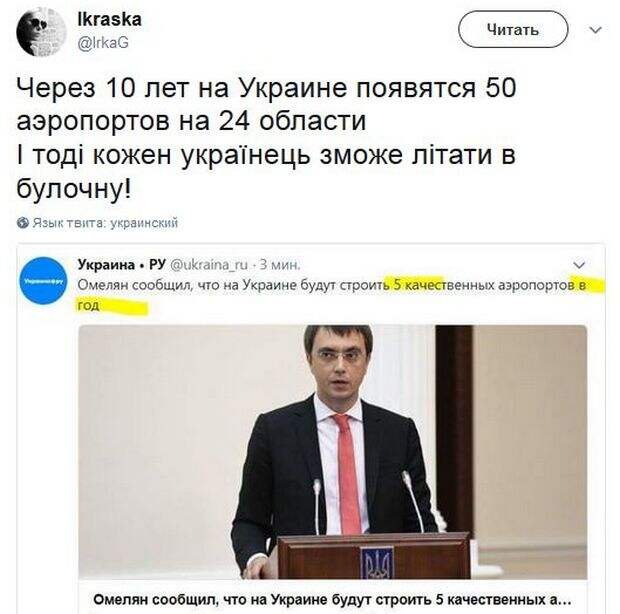The height and width of the screenshot is (614, 620).
Task: Open the blue Украина.ру account avatar
Action: tap(43, 281)
